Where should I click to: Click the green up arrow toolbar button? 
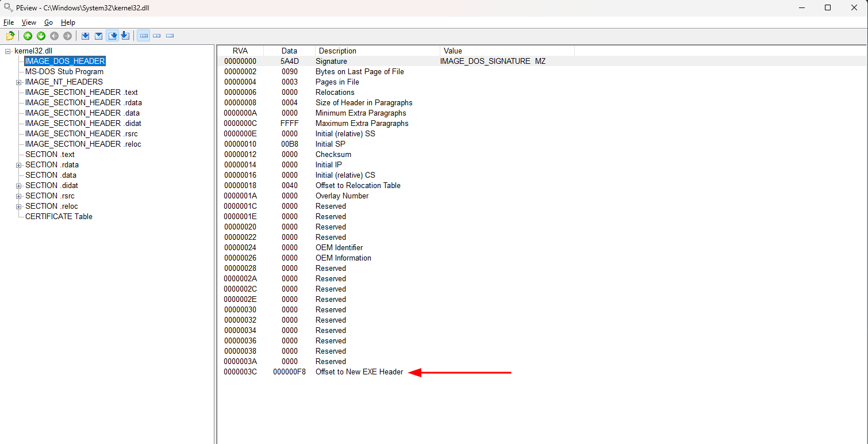click(28, 36)
